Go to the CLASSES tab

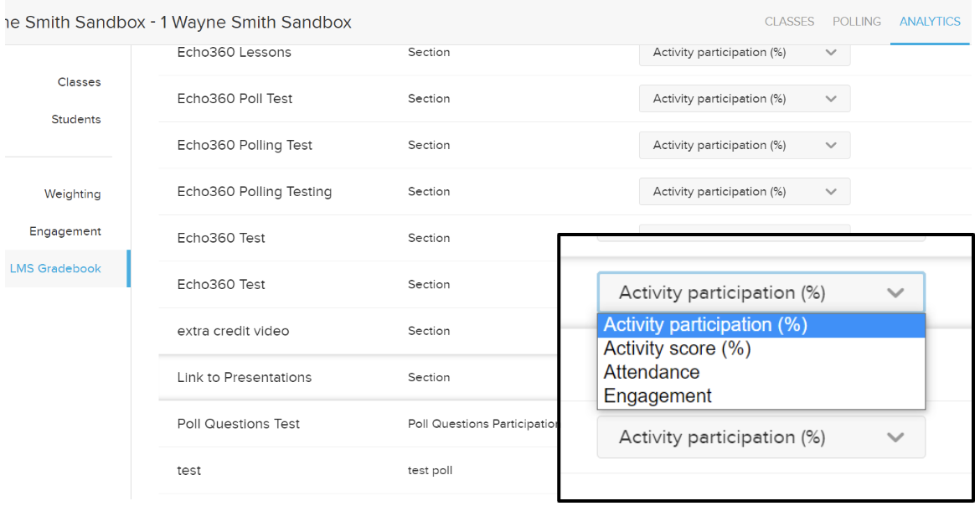click(789, 22)
